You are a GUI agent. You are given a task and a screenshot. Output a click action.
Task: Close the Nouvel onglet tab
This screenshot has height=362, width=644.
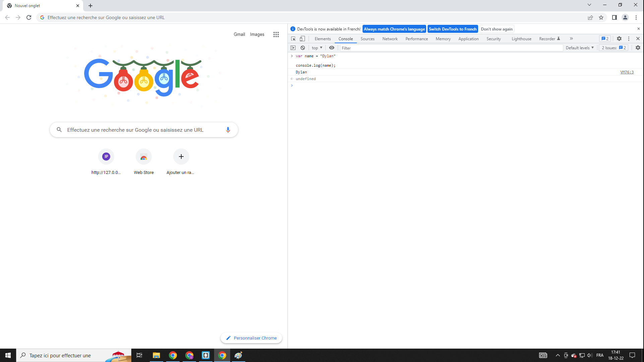click(x=78, y=6)
